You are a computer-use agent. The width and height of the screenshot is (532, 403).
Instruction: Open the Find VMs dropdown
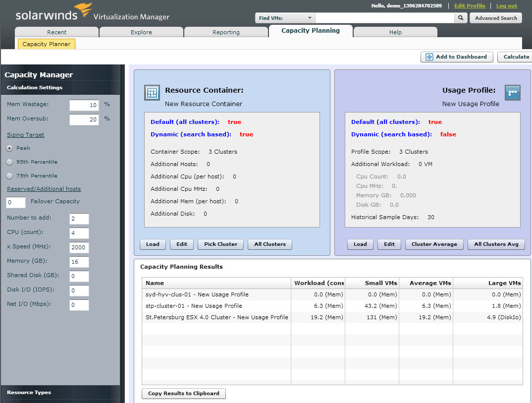click(x=285, y=18)
